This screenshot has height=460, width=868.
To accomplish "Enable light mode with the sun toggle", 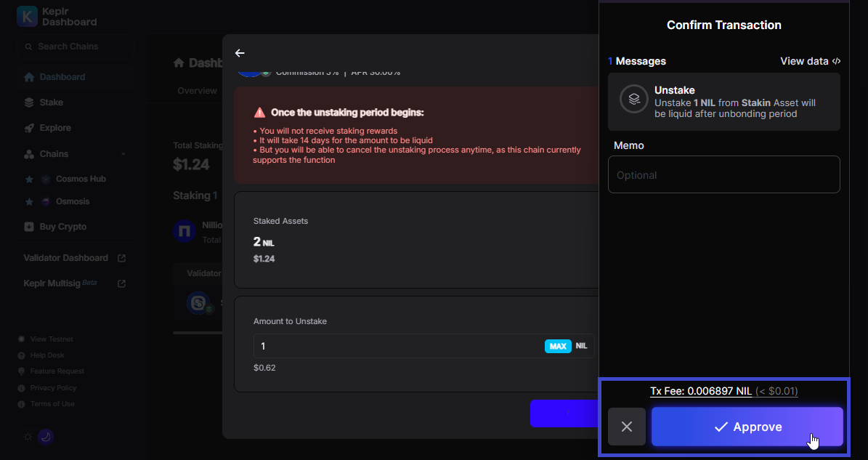I will pyautogui.click(x=27, y=437).
